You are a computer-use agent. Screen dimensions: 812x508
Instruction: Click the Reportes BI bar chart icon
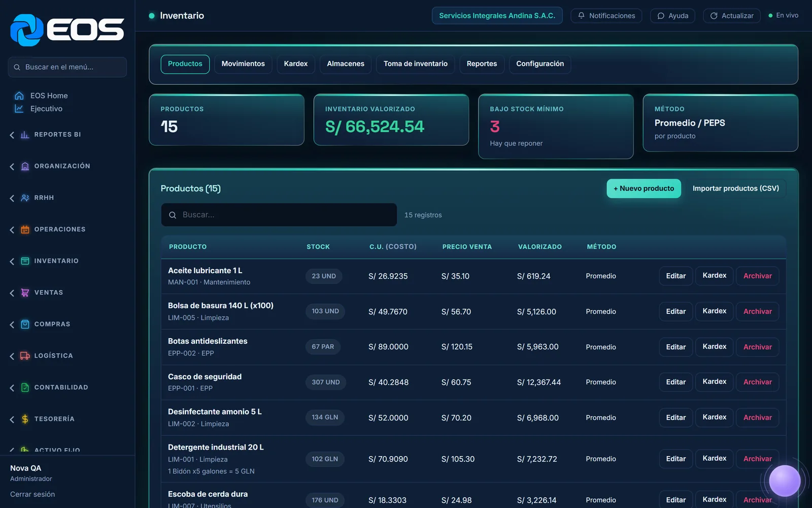(25, 135)
